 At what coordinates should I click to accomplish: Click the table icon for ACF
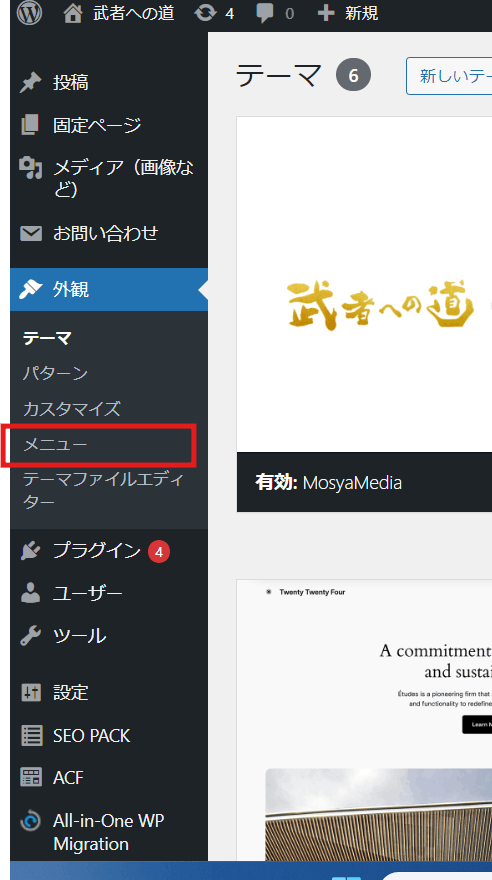click(31, 778)
